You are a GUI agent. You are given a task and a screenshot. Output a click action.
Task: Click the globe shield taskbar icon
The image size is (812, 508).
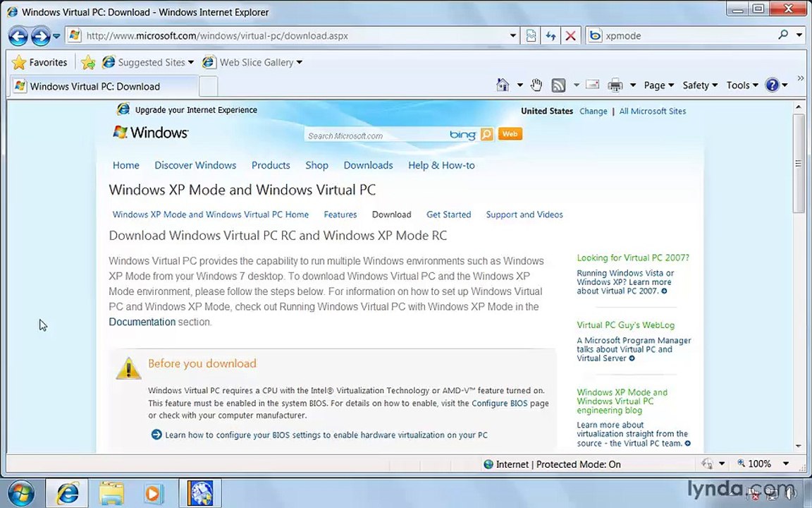tap(200, 493)
